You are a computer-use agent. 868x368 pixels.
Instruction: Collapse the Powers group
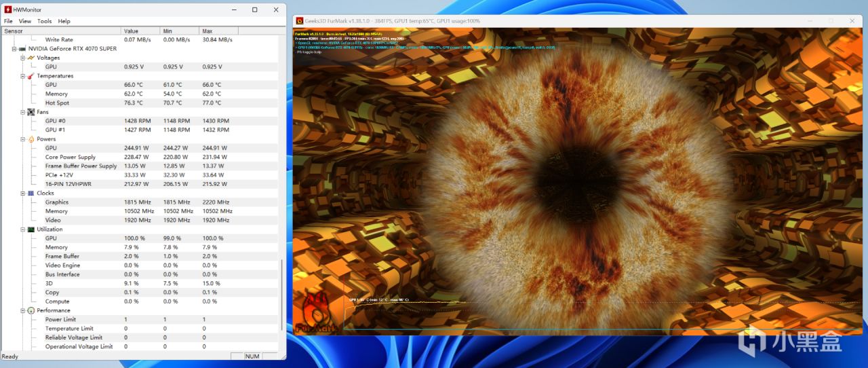[22, 139]
